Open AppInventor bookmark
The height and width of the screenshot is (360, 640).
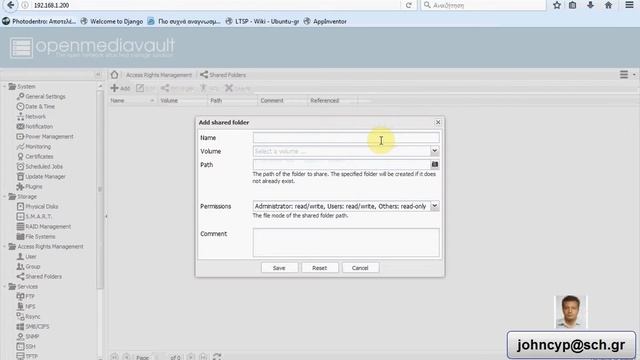325,21
